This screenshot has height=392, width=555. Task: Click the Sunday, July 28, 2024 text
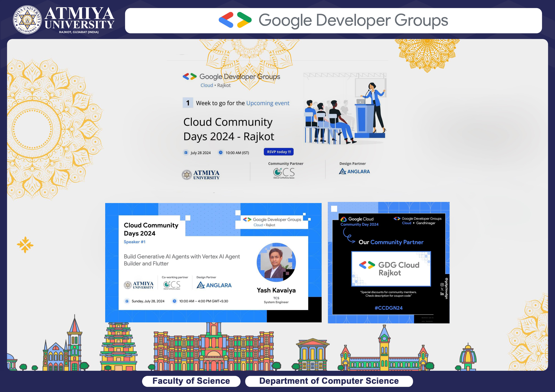click(148, 301)
